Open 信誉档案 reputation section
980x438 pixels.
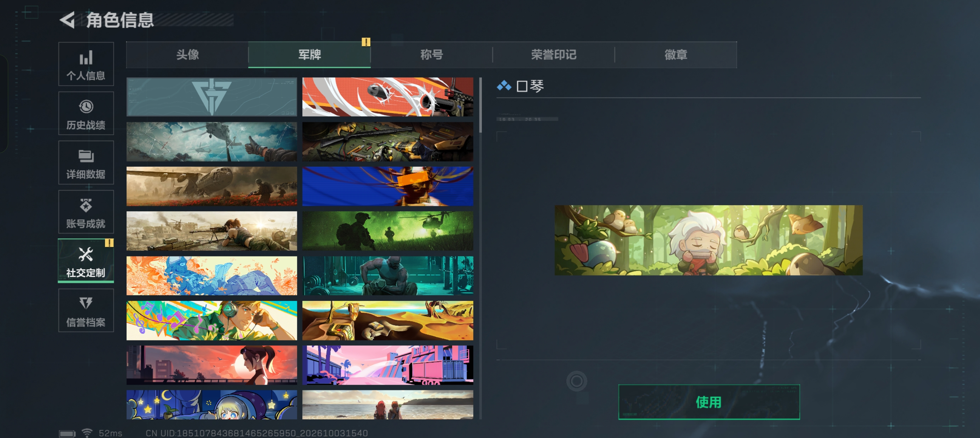86,310
